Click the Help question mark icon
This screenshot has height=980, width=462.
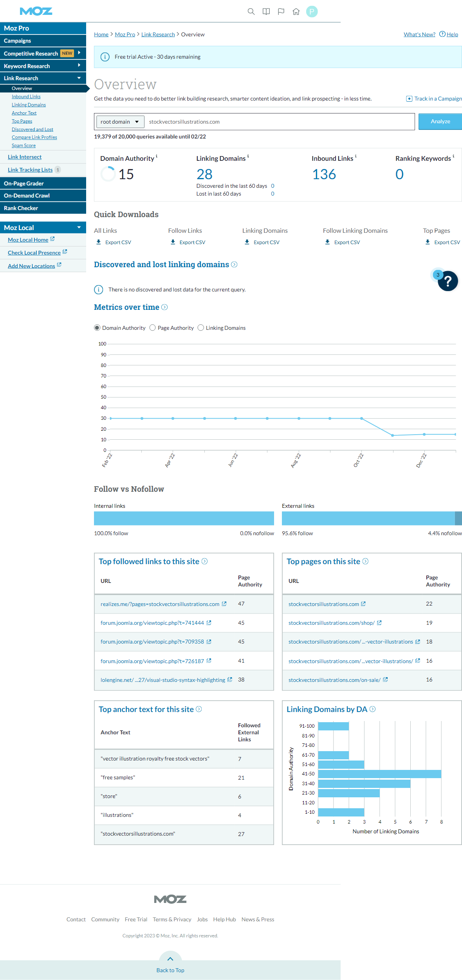(x=442, y=34)
